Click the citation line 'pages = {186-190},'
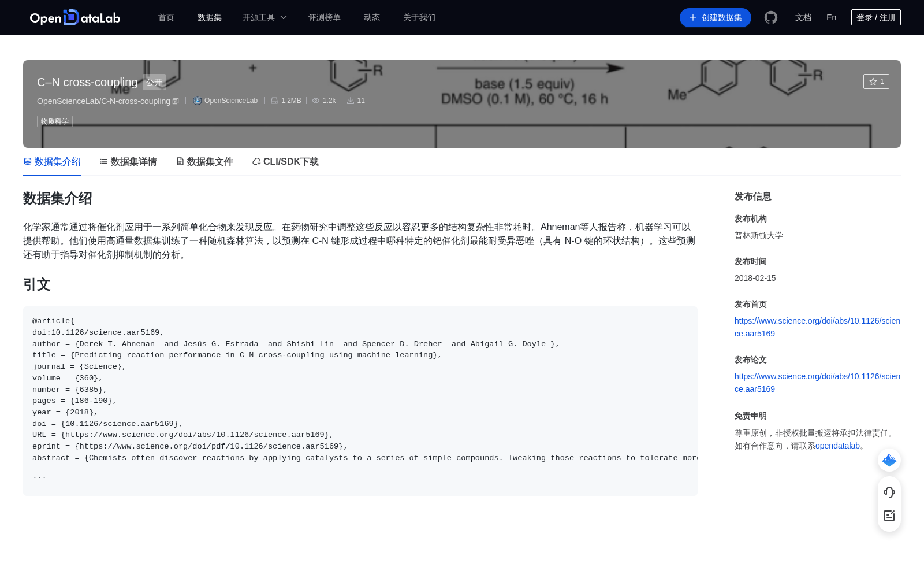 (x=74, y=401)
